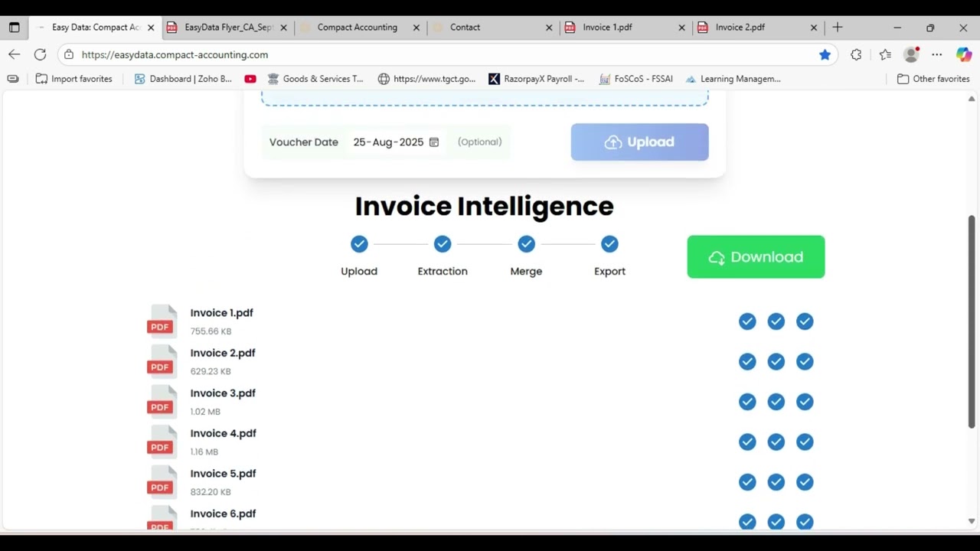
Task: Click the third status check of Invoice 2.pdf
Action: 805,362
